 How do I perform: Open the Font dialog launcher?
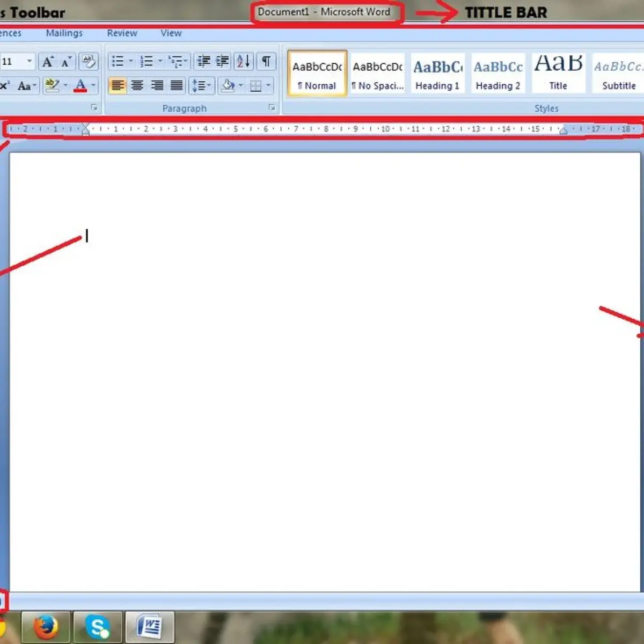pos(94,108)
